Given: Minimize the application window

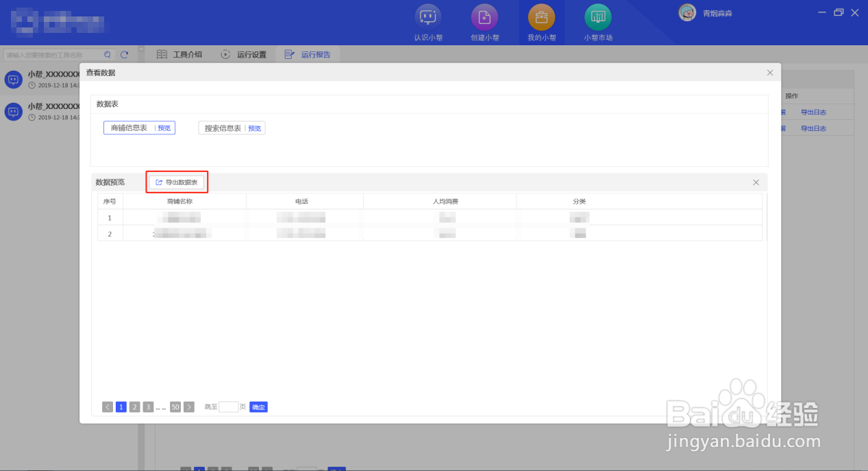Looking at the screenshot, I should click(x=823, y=12).
